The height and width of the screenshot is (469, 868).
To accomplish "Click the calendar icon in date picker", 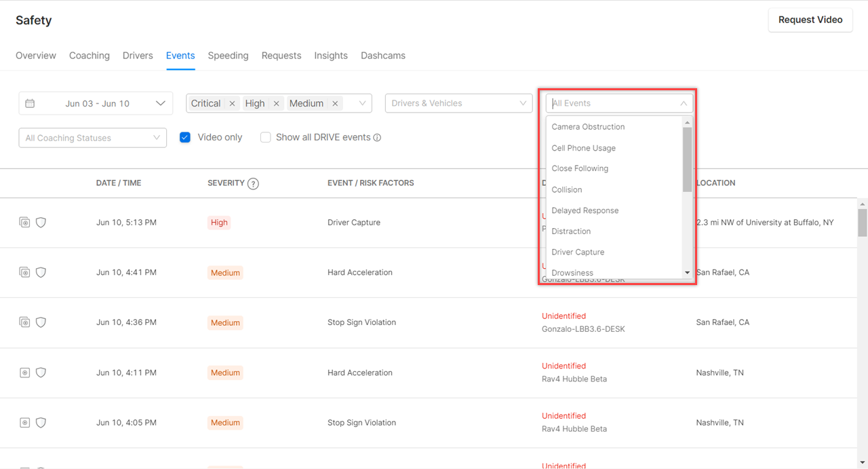I will pos(30,103).
